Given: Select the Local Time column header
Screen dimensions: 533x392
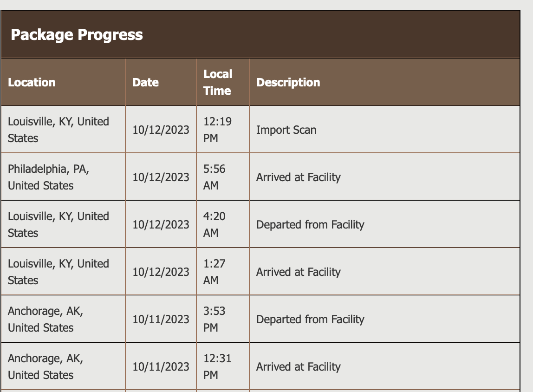Looking at the screenshot, I should [x=217, y=82].
